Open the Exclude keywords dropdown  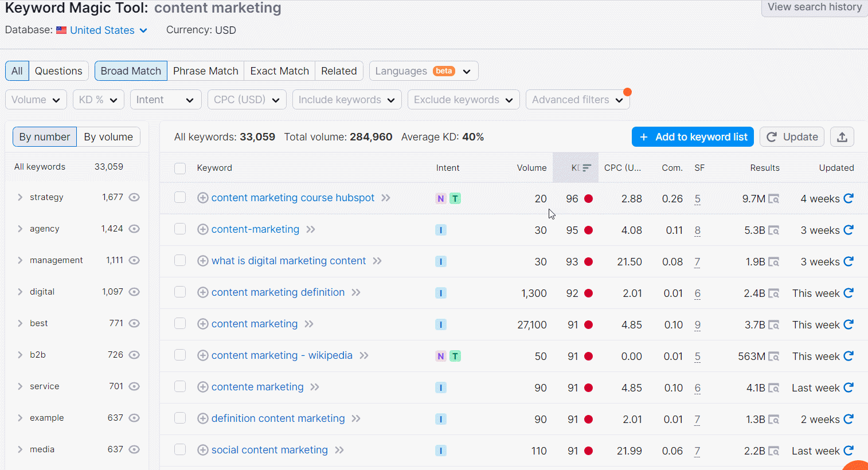[x=464, y=100]
